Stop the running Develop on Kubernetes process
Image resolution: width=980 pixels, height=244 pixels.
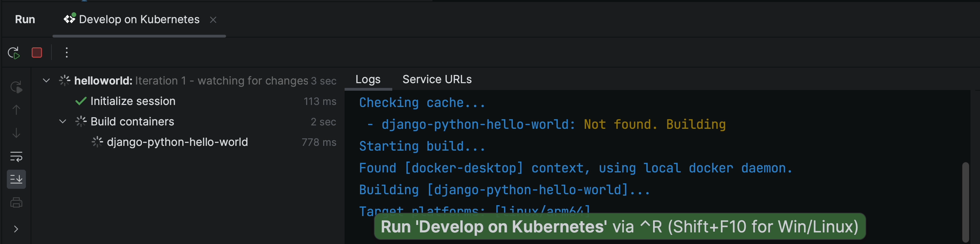point(36,52)
